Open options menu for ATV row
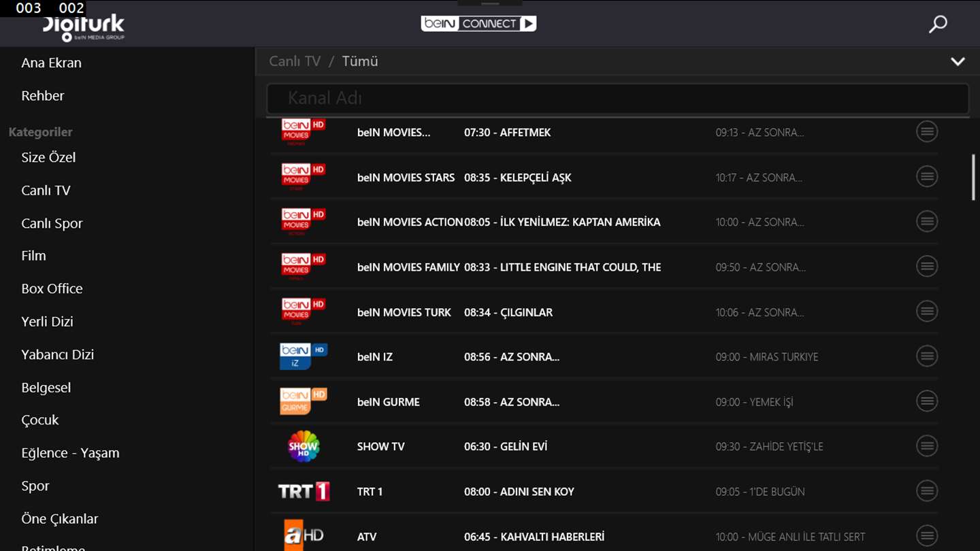Image resolution: width=980 pixels, height=551 pixels. (x=927, y=536)
